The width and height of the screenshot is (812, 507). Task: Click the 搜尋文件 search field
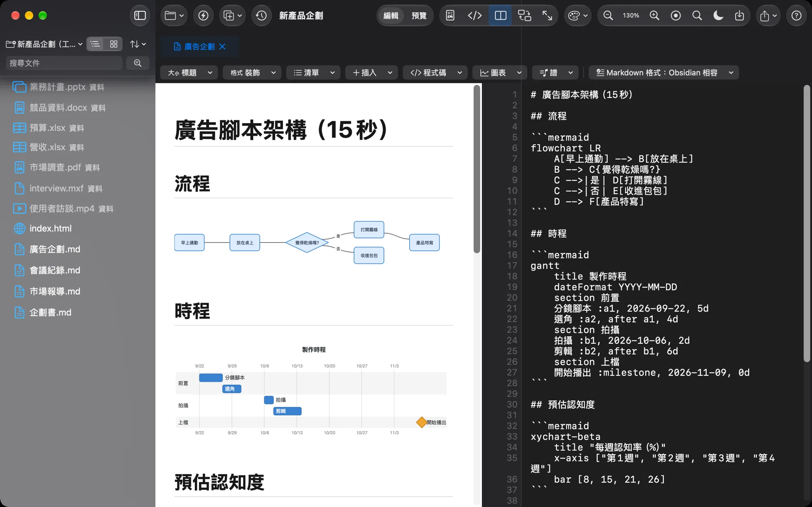64,63
